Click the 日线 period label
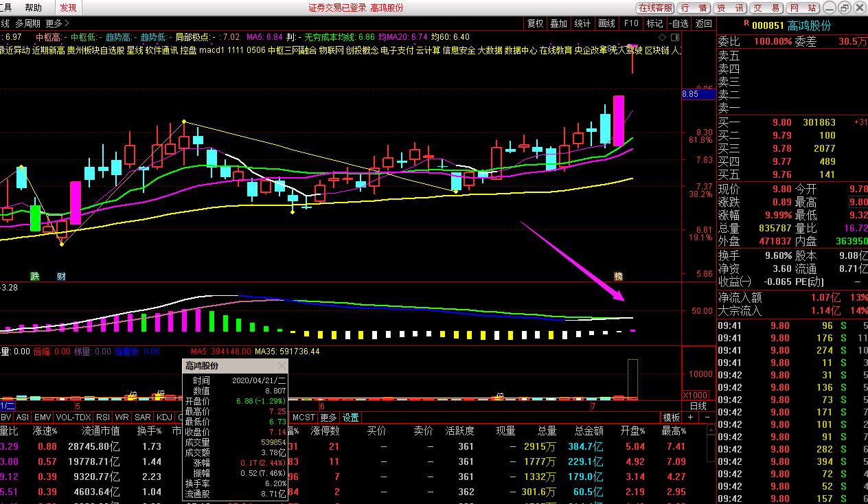Image resolution: width=868 pixels, height=504 pixels. coord(698,406)
